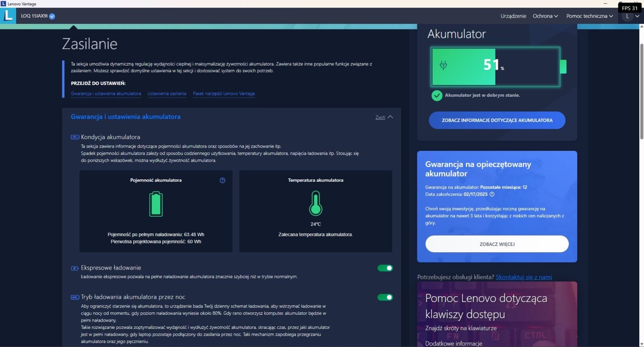Follow the Skontaktuj się z nami link
The image size is (644, 347).
pyautogui.click(x=524, y=277)
